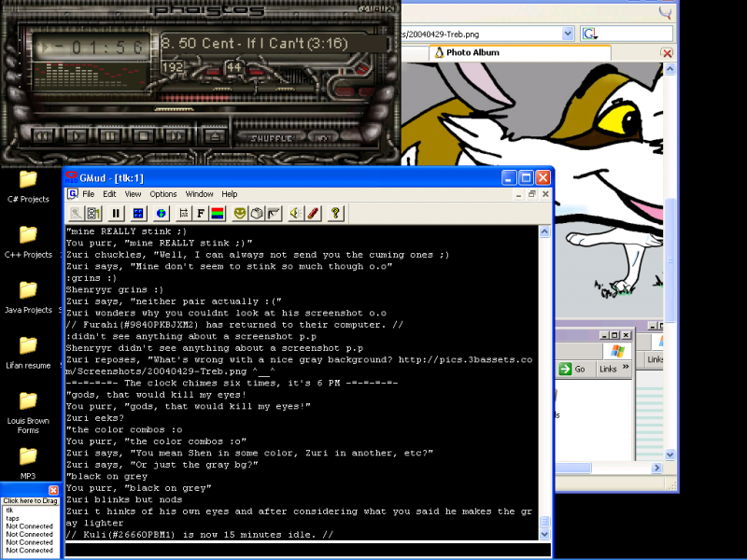Open the Window menu in GMud
This screenshot has width=747, height=560.
click(x=199, y=194)
